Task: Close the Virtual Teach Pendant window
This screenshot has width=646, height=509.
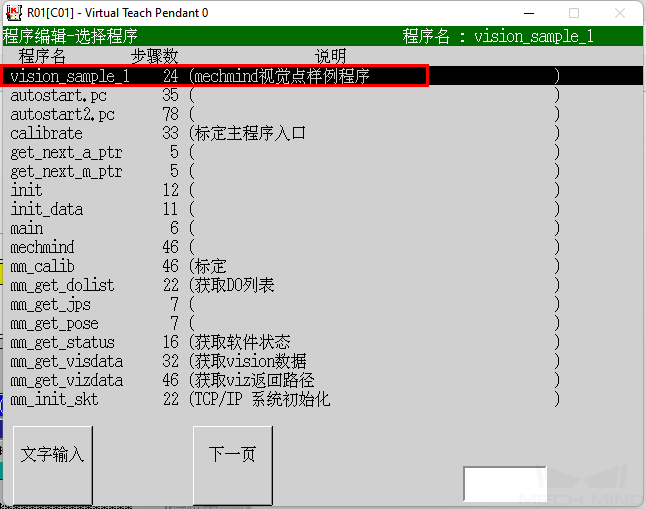Action: pyautogui.click(x=620, y=13)
